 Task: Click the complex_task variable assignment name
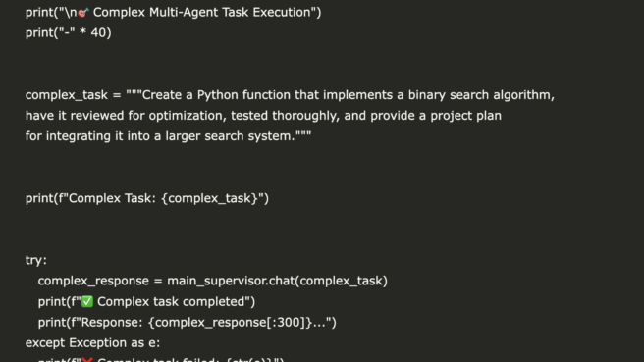click(67, 95)
